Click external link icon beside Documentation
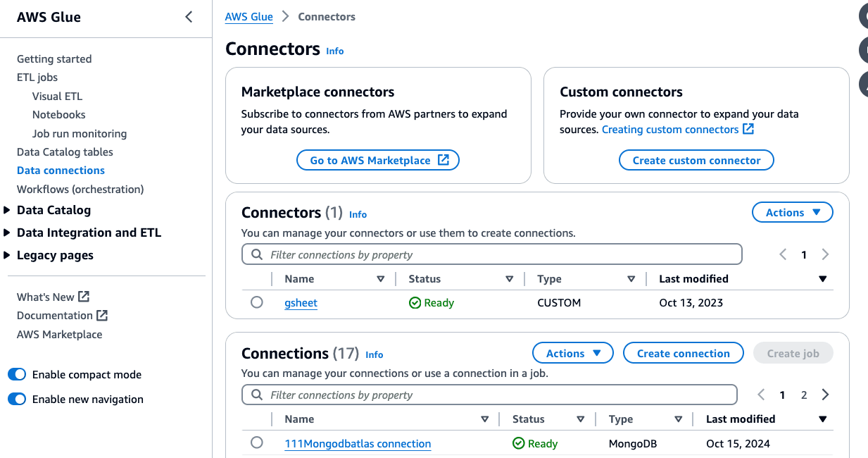Image resolution: width=868 pixels, height=458 pixels. [102, 315]
